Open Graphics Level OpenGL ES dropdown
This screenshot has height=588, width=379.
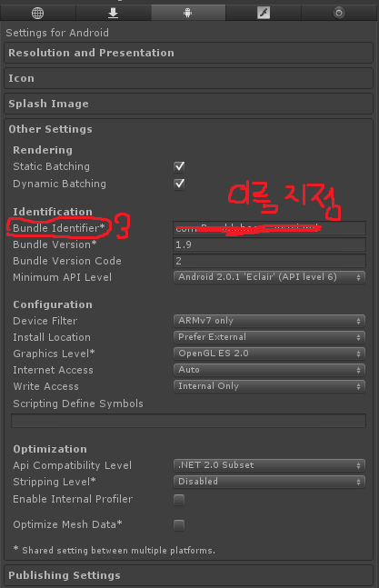[x=269, y=354]
